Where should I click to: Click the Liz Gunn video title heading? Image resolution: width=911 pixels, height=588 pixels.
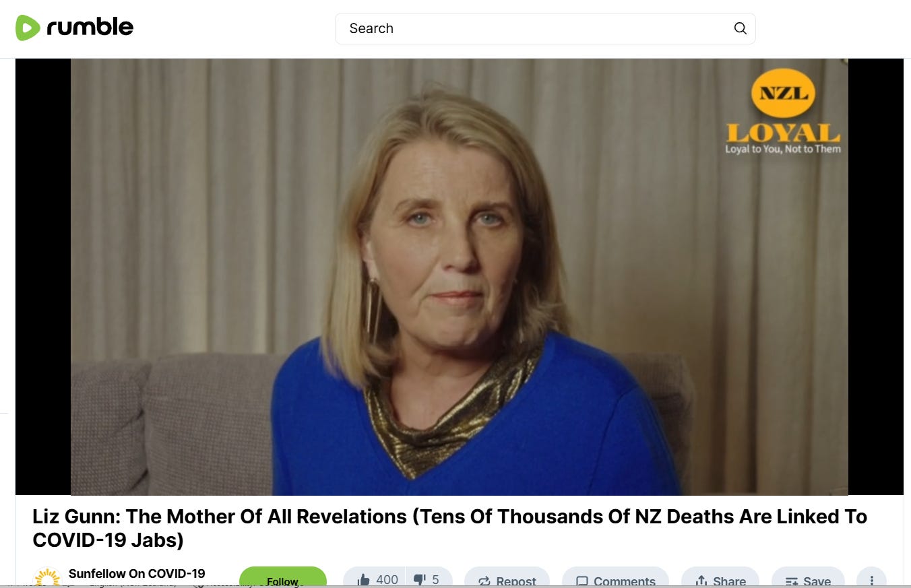point(450,528)
